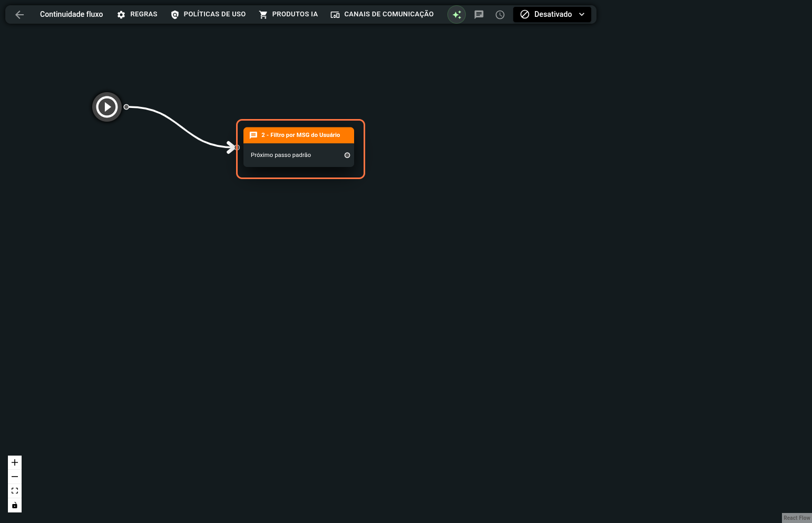Open the REGRAS settings menu
The image size is (812, 523).
coord(137,15)
